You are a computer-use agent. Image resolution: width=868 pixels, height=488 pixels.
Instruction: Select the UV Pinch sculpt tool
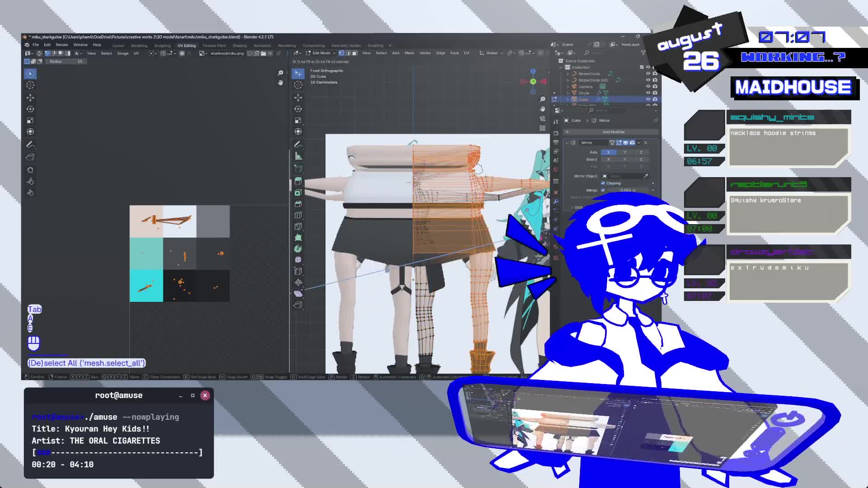(30, 192)
